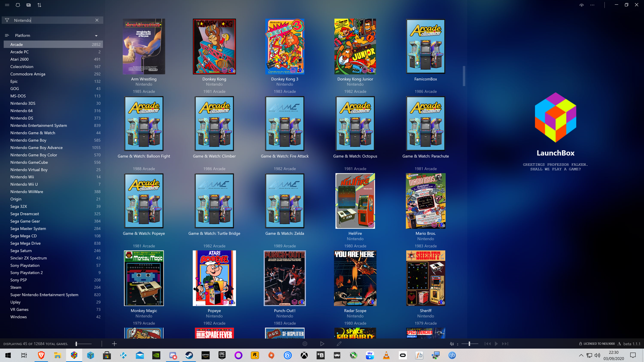Click the badges shield icon
Viewport: 644px width, 362px height.
click(x=18, y=5)
